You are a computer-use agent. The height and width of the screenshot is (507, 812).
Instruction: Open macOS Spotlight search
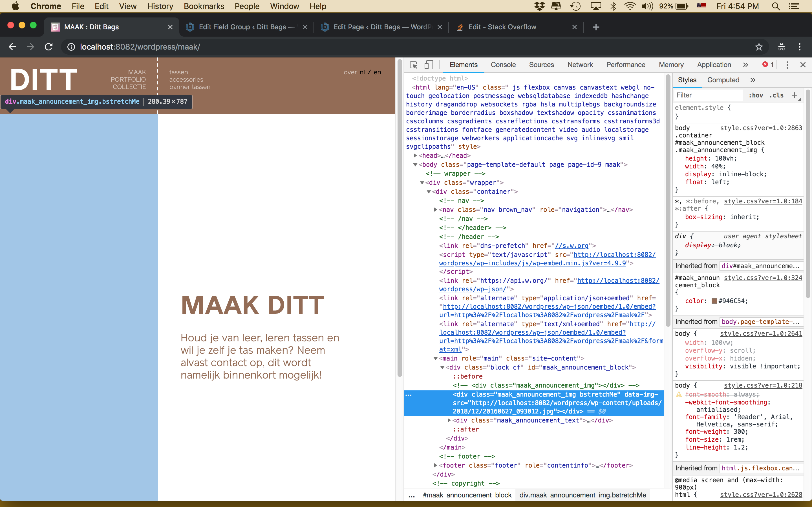(776, 6)
